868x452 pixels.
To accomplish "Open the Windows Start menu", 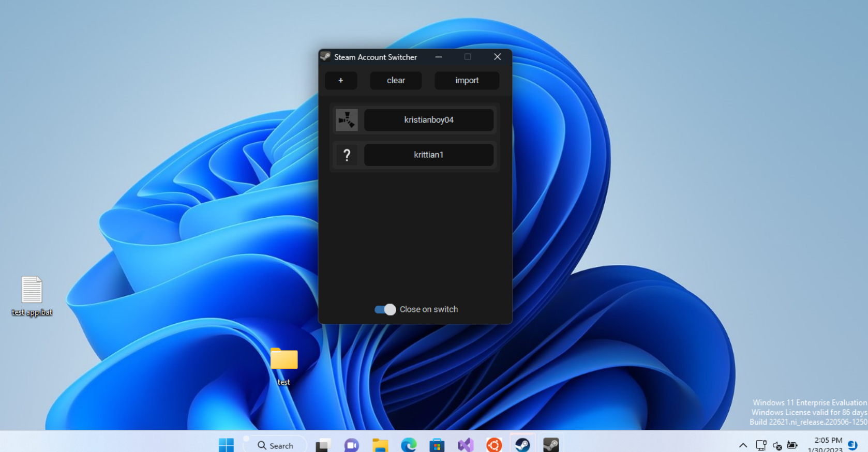I will 226,445.
